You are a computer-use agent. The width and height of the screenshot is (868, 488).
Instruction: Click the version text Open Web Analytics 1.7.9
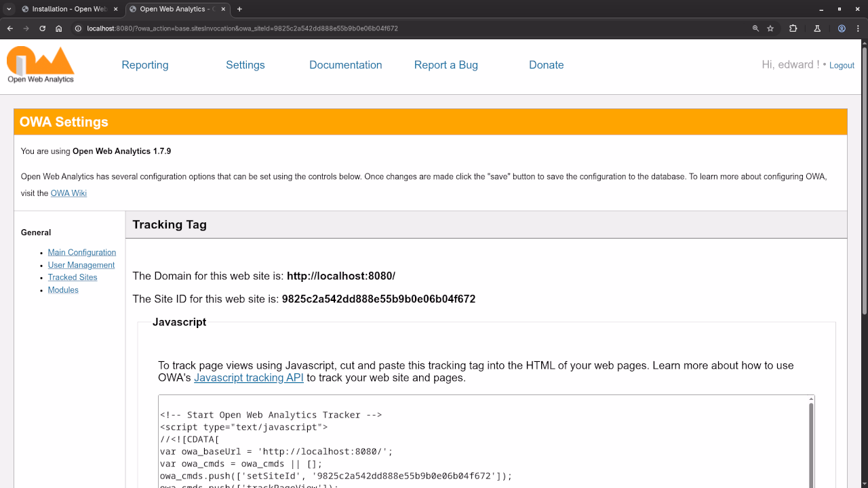(122, 151)
